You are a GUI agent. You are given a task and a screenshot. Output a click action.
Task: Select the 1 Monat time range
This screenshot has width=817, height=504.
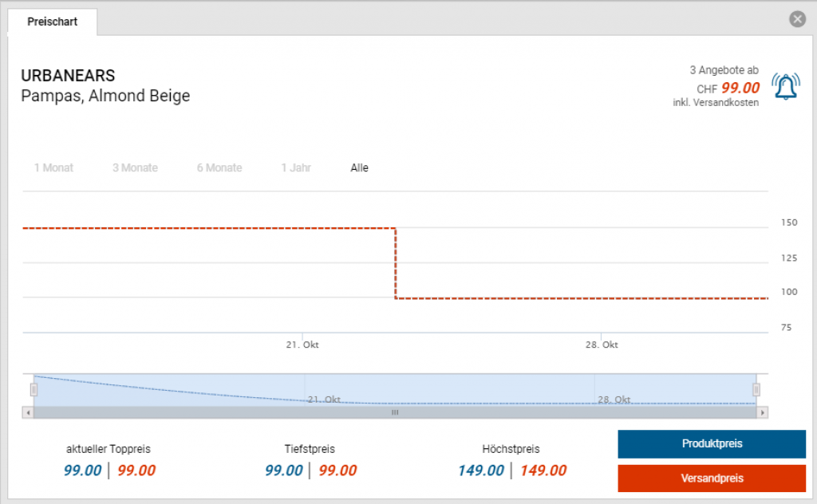53,168
